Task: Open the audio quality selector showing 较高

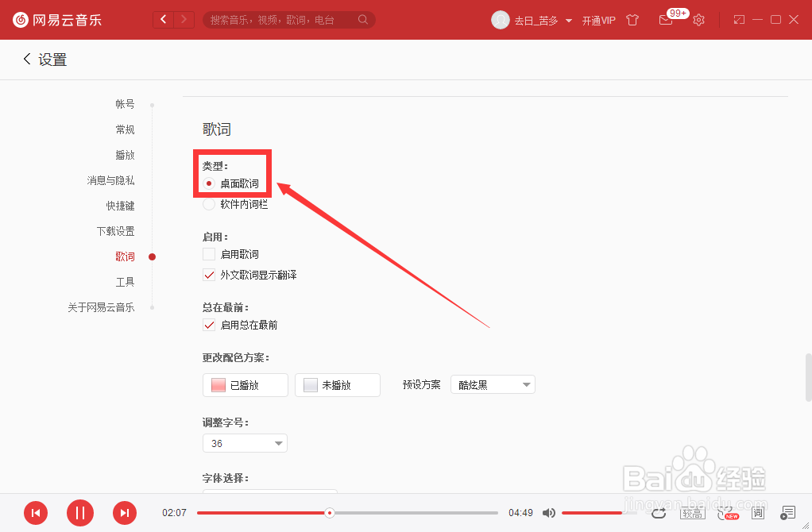Action: tap(692, 514)
